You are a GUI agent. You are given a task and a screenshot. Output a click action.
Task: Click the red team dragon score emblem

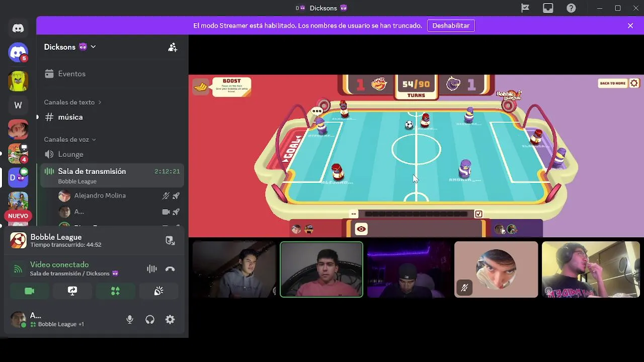tap(379, 84)
